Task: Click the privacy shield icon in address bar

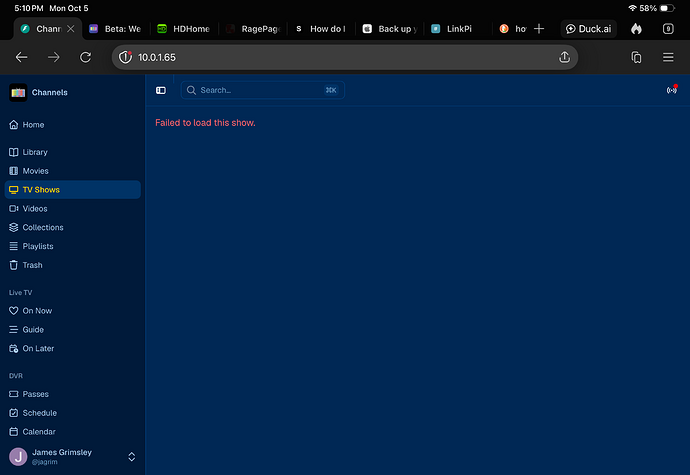Action: click(x=125, y=57)
